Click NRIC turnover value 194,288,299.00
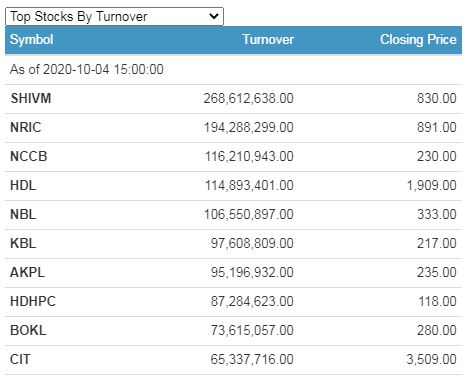This screenshot has width=467, height=378. coord(249,127)
